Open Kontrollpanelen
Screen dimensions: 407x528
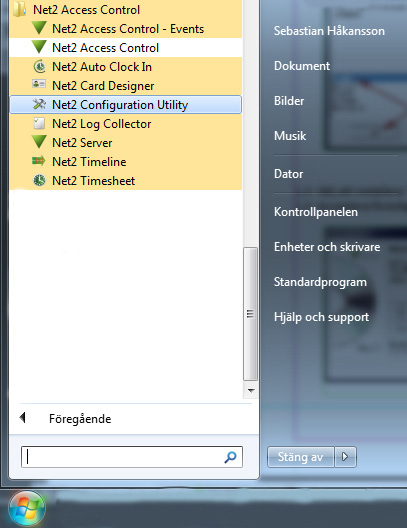click(315, 212)
